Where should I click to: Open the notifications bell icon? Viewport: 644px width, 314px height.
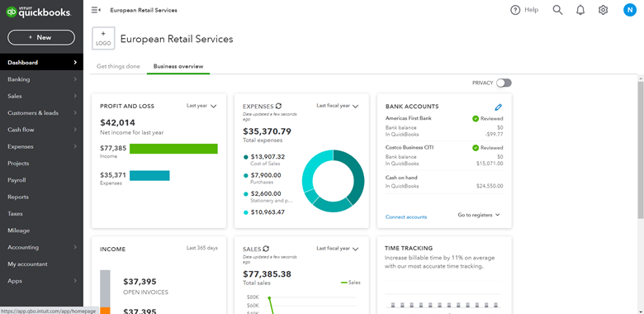coord(580,10)
